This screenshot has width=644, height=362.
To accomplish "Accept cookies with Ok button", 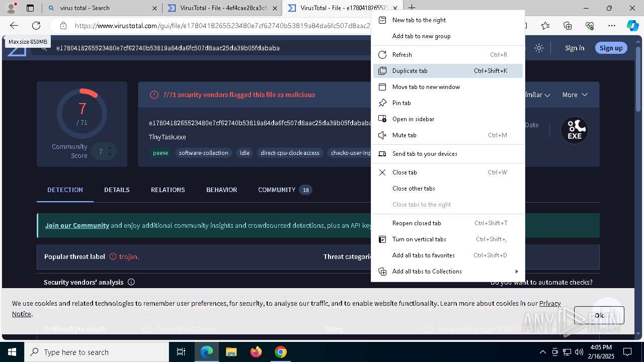I will (x=599, y=315).
